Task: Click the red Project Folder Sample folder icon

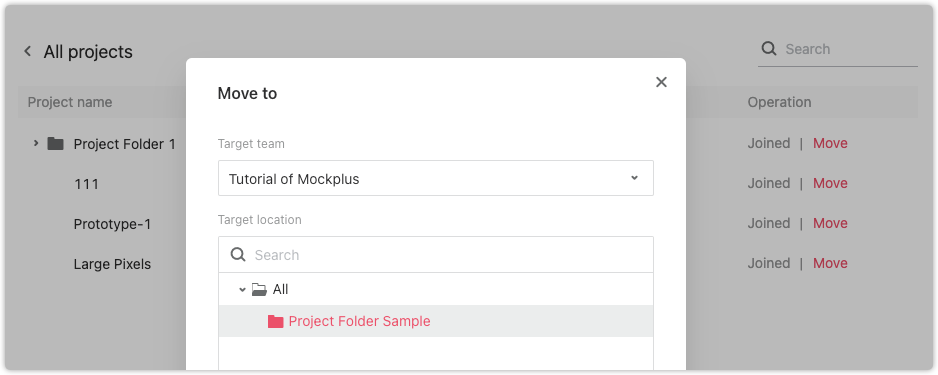Action: (275, 321)
